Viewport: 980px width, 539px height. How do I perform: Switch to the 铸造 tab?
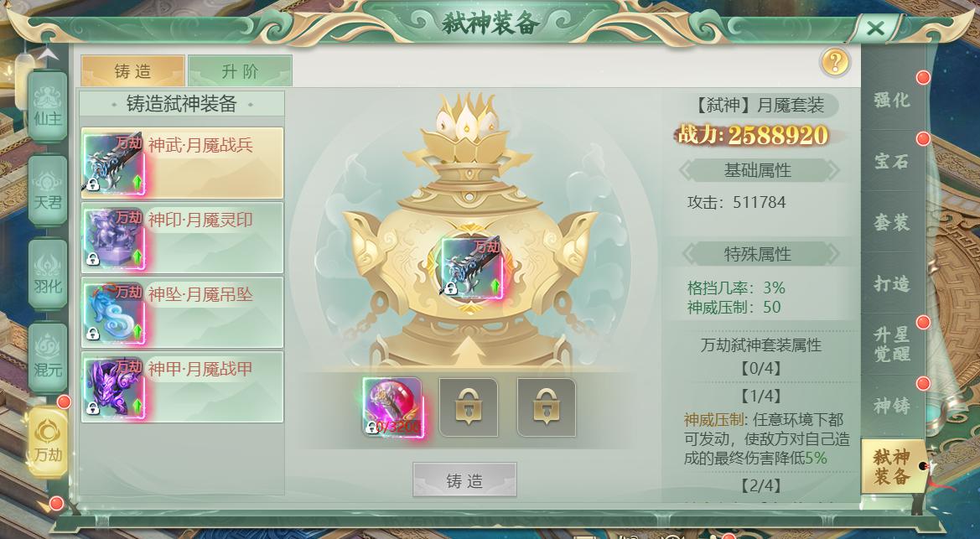(132, 71)
